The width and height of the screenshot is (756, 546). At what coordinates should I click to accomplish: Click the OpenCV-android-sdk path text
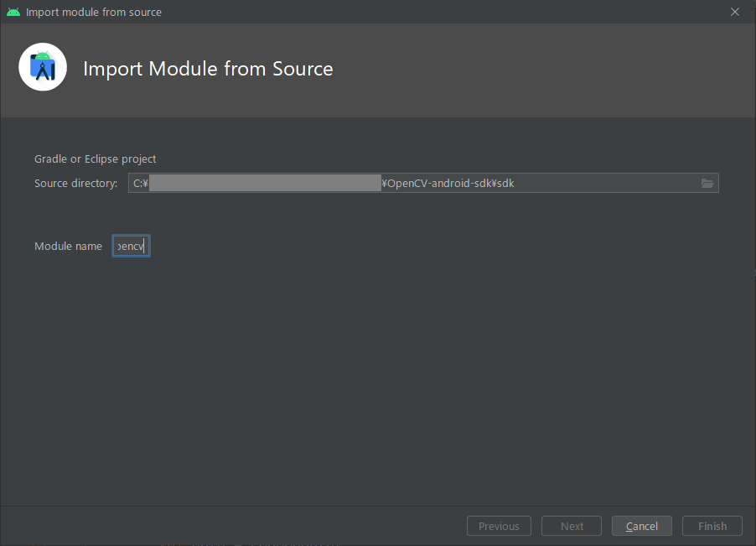[x=444, y=183]
